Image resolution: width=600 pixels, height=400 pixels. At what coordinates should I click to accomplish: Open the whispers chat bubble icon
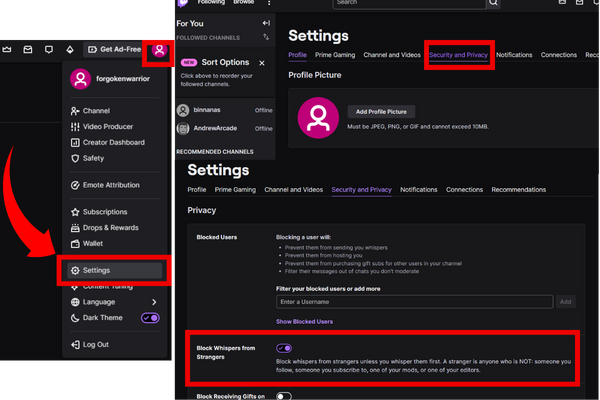pos(49,49)
